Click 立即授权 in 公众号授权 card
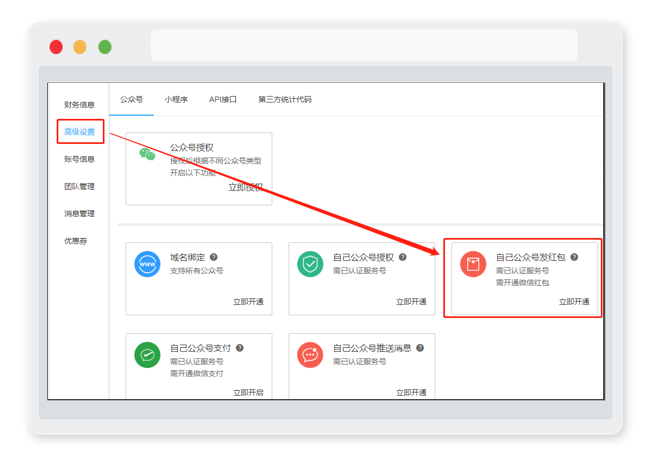The image size is (660, 460). click(246, 188)
